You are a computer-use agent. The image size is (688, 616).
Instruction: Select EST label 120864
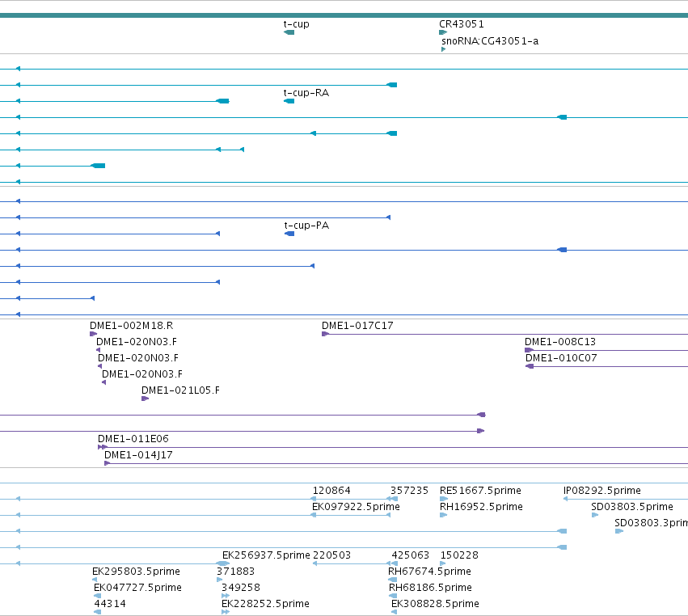pyautogui.click(x=331, y=491)
